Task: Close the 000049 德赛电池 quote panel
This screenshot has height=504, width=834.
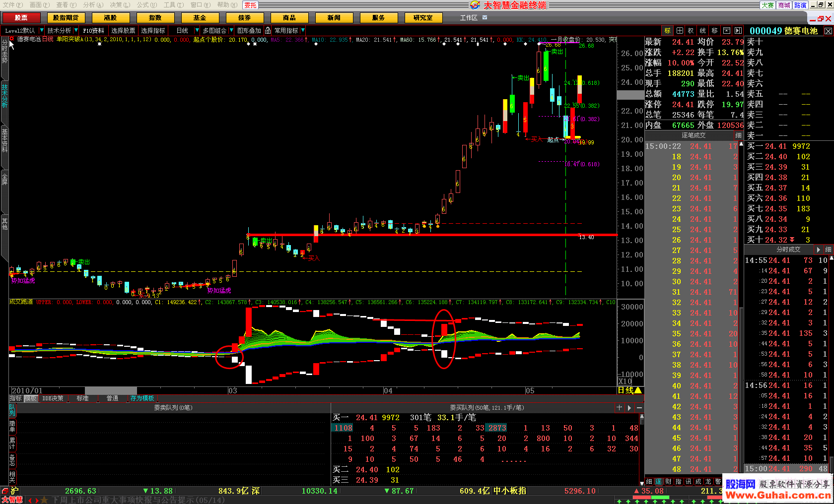Action: [828, 31]
